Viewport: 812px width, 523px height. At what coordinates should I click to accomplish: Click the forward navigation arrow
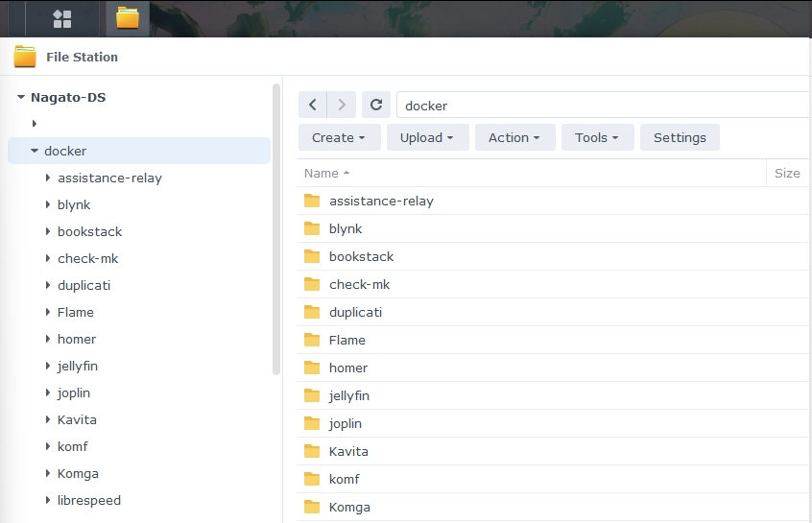[x=342, y=105]
